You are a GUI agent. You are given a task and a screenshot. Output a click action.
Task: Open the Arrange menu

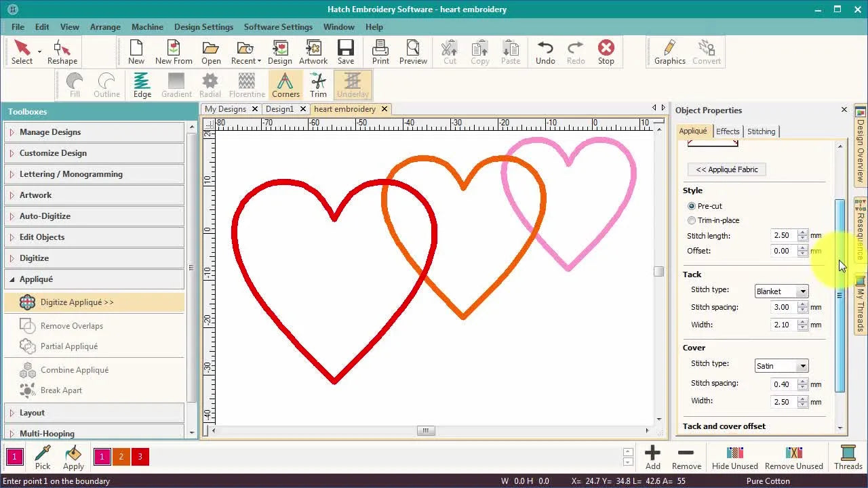pos(105,27)
